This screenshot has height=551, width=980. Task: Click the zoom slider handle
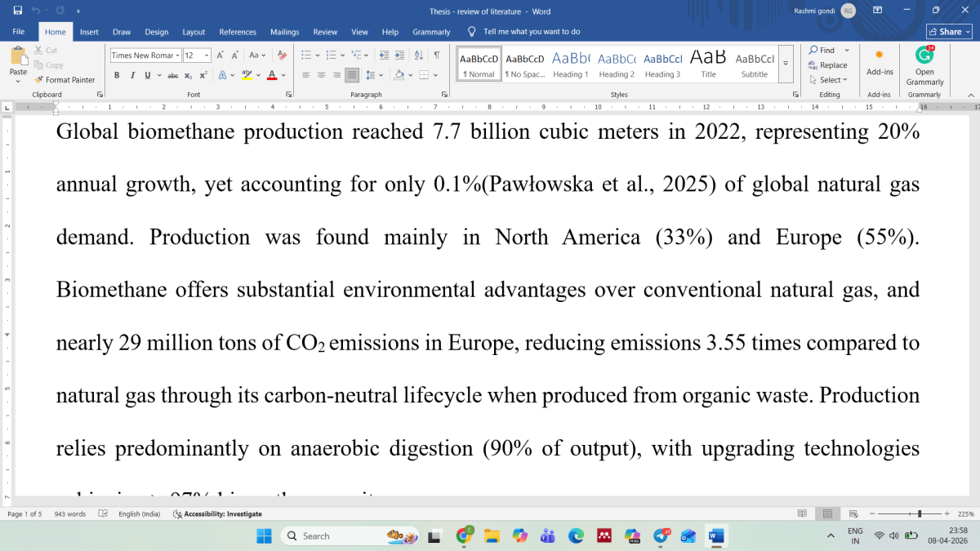click(x=920, y=514)
